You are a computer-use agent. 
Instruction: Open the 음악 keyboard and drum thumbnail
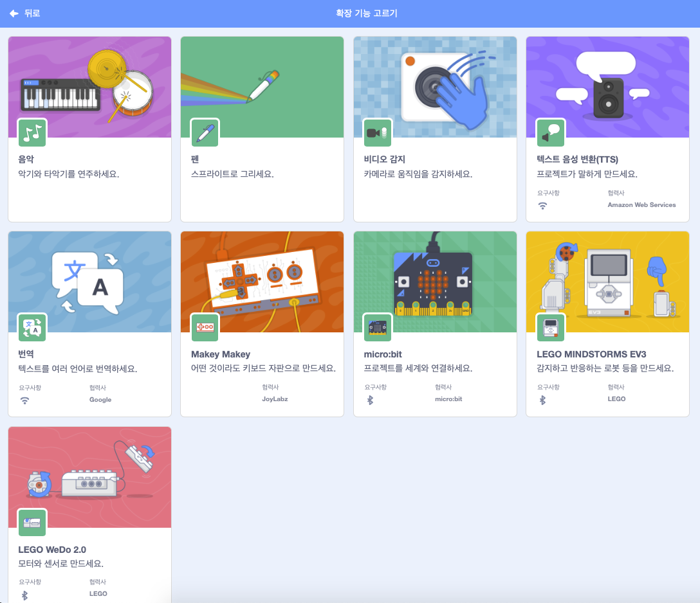pos(89,87)
